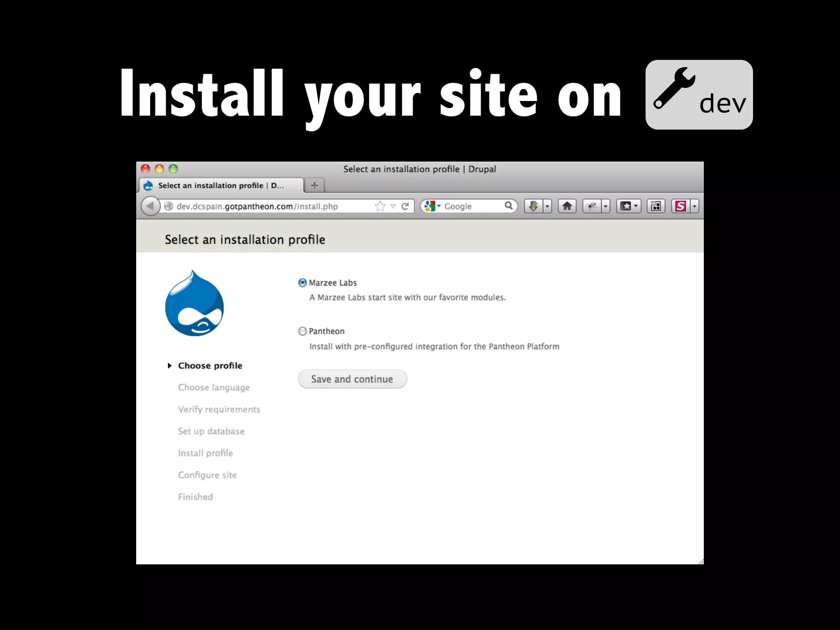Image resolution: width=840 pixels, height=630 pixels.
Task: Click the Choose profile step arrow marker
Action: coord(169,365)
